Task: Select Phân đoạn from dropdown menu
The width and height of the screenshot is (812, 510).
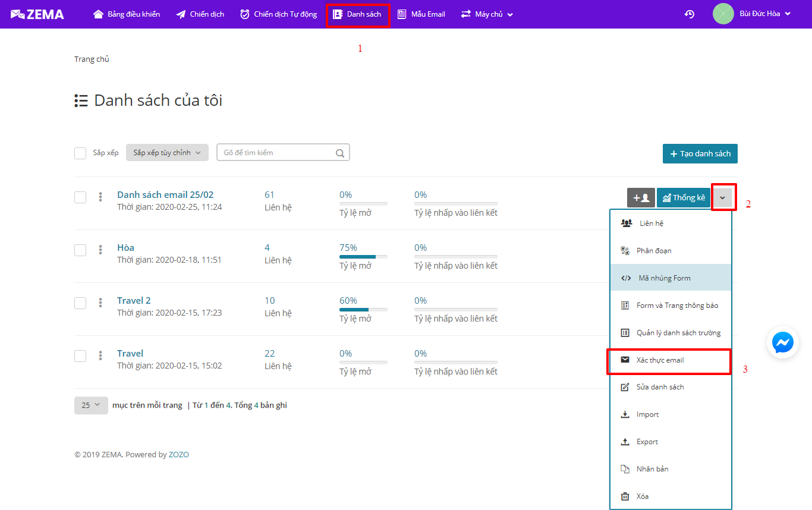Action: pos(671,251)
